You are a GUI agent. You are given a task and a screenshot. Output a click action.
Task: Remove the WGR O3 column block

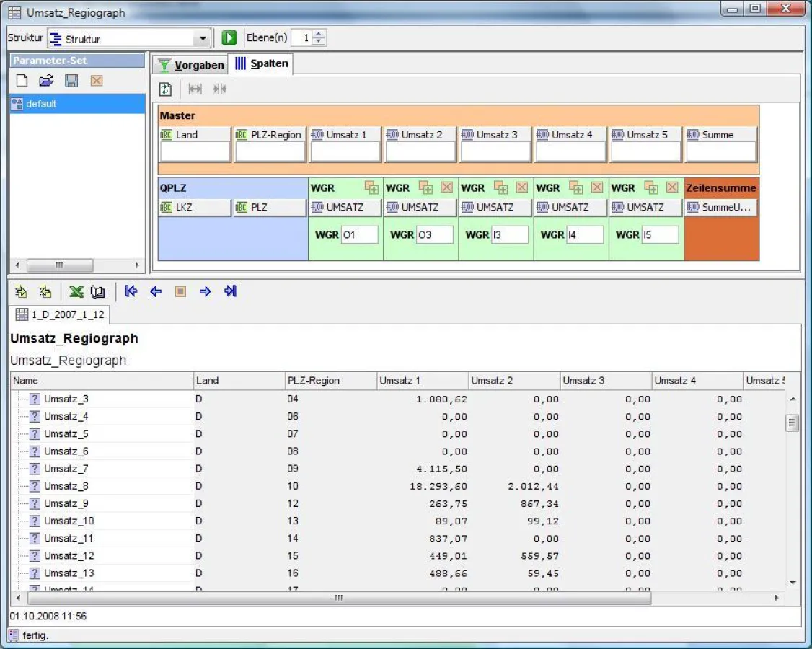(x=446, y=187)
